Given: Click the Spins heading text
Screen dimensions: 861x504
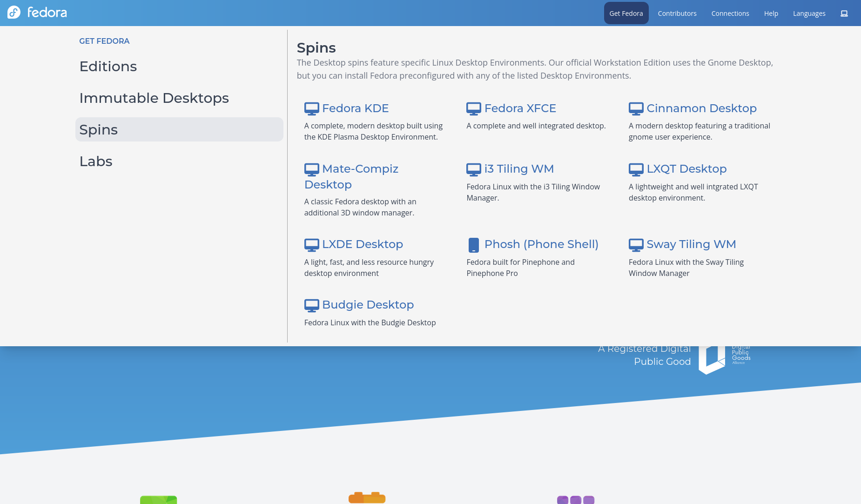Looking at the screenshot, I should pyautogui.click(x=316, y=48).
